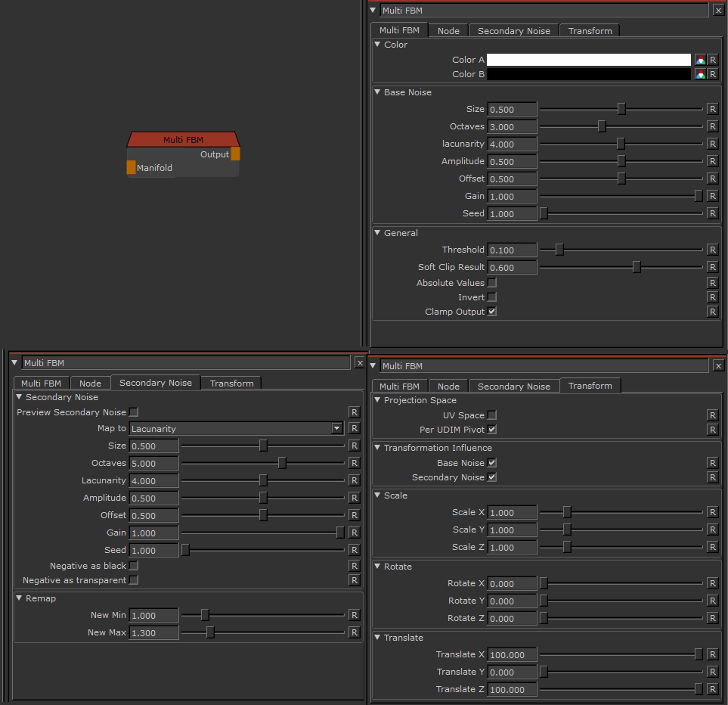The image size is (728, 705).
Task: Open the Node tab in bottom-left panel
Action: coord(90,384)
